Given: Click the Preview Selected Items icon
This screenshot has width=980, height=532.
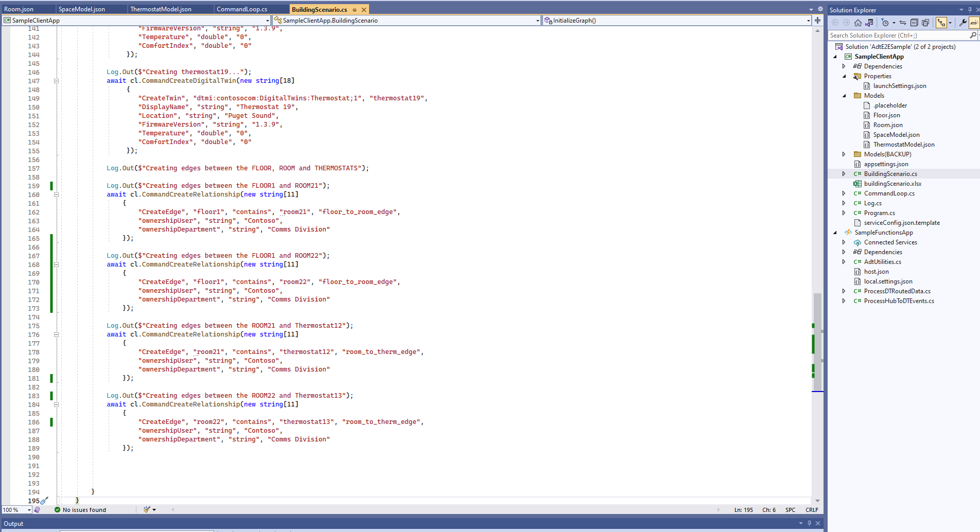Looking at the screenshot, I should click(926, 22).
